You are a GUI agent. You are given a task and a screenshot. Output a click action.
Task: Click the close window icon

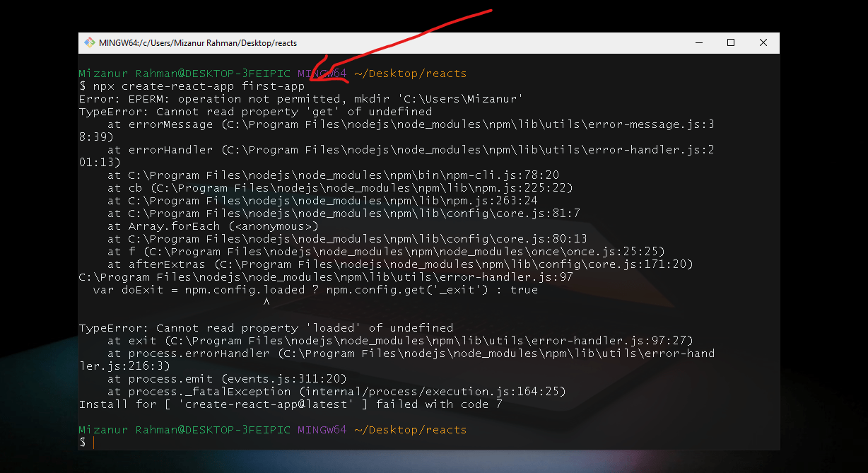763,42
